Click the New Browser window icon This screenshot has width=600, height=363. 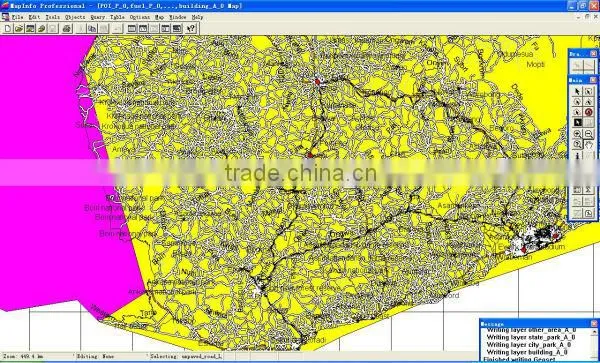pyautogui.click(x=132, y=28)
